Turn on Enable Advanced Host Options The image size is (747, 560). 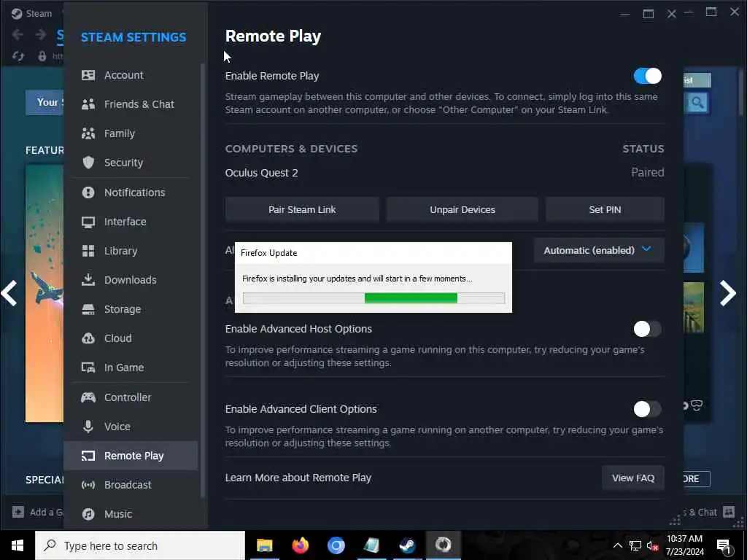click(x=647, y=329)
